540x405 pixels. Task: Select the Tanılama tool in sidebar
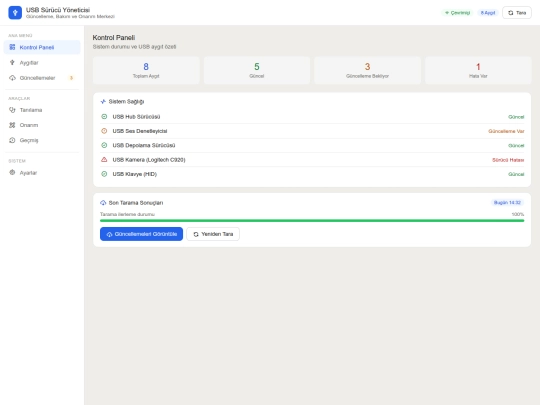pyautogui.click(x=42, y=110)
